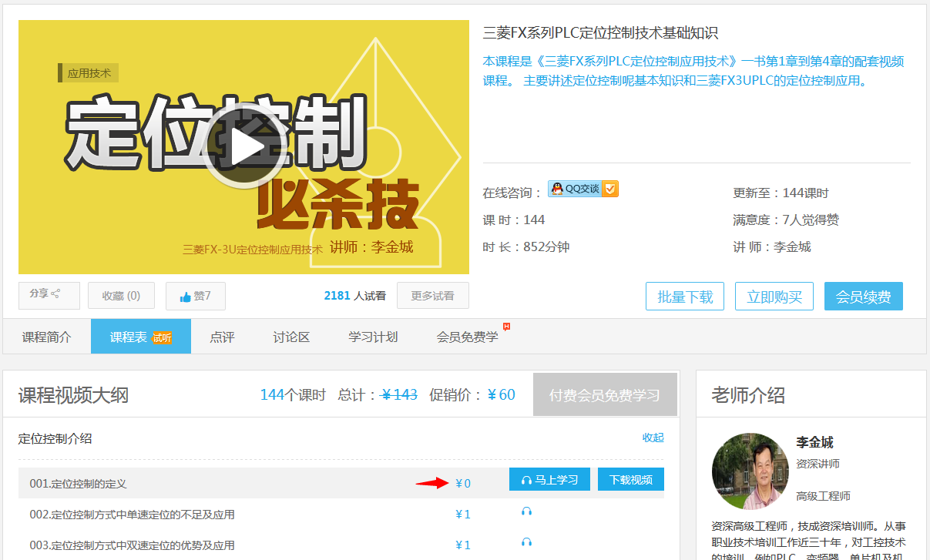Click 下载视频 for lesson 001
930x560 pixels.
(631, 479)
